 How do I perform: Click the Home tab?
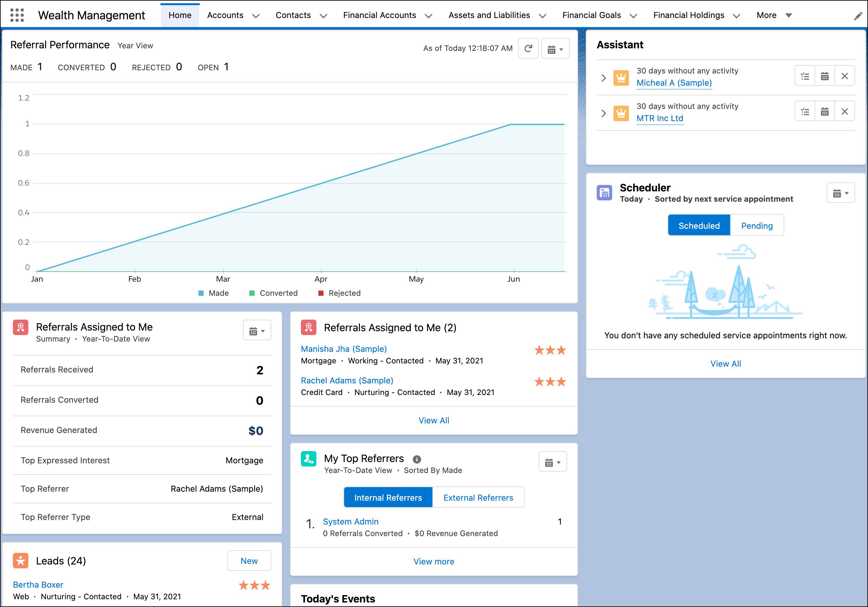pos(180,14)
